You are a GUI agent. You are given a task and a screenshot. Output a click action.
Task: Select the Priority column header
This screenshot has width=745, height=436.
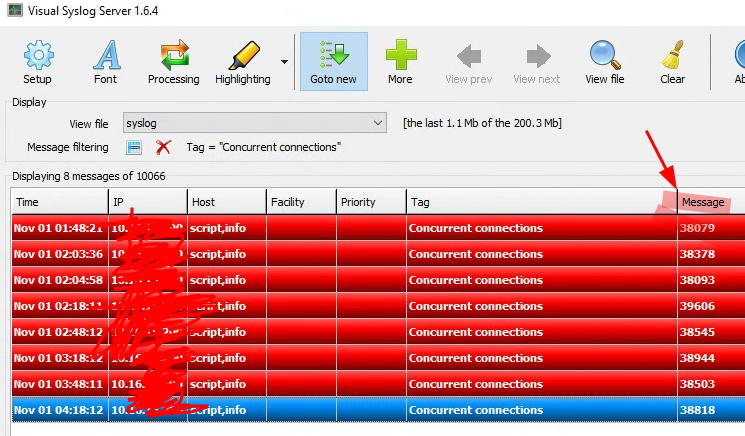pos(370,202)
